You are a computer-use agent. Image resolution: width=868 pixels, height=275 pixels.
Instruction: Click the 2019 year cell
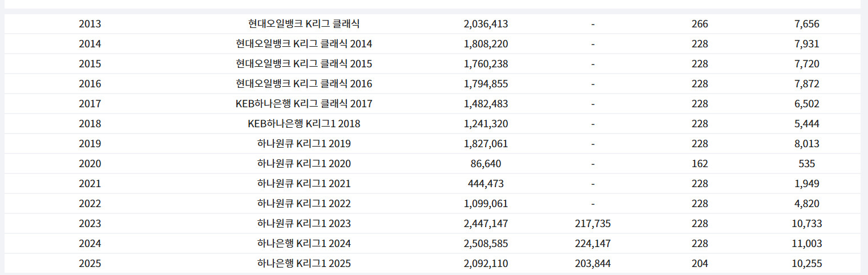coord(90,144)
